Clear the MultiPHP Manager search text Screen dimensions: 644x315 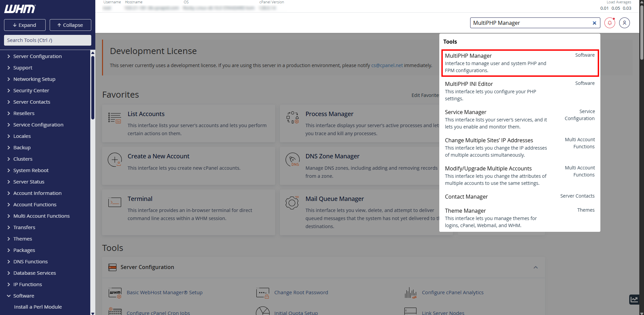(x=594, y=23)
